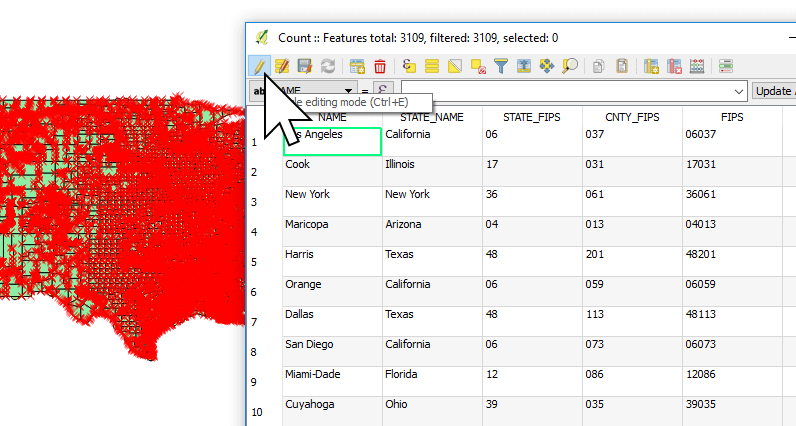Expand the expression history dropdown arrow
This screenshot has height=426, width=796.
point(739,92)
